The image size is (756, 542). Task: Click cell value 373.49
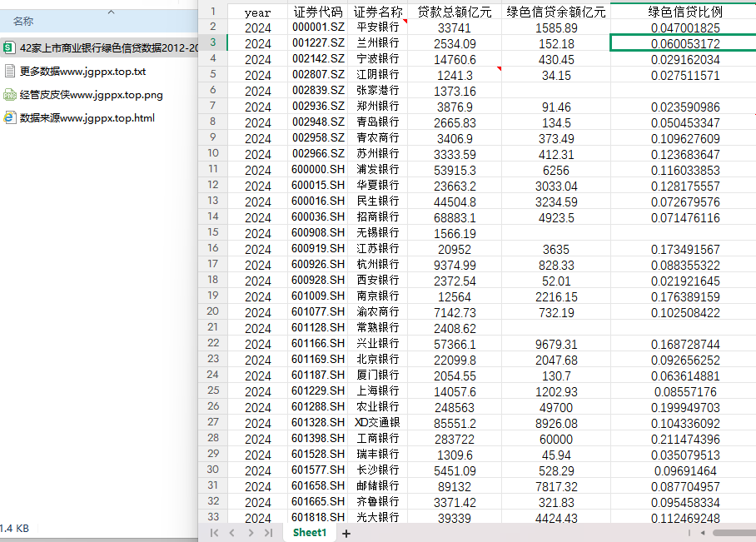click(556, 138)
